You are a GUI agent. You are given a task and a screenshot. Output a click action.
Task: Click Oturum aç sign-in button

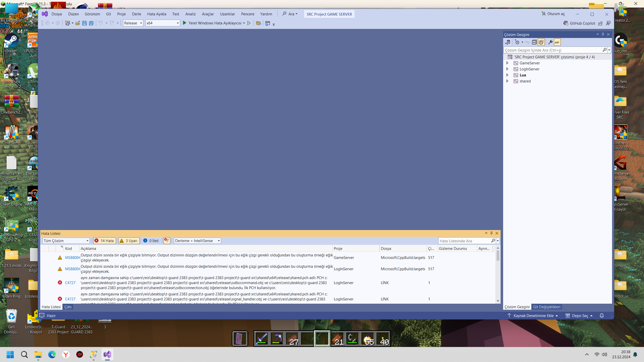coord(553,14)
